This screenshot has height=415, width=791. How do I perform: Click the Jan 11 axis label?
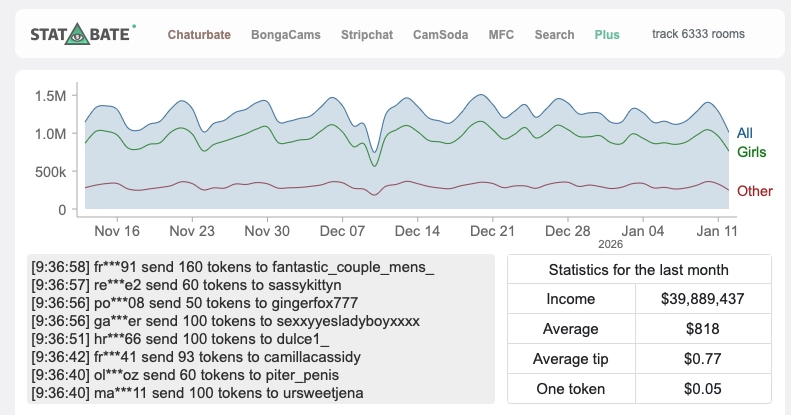(x=717, y=231)
